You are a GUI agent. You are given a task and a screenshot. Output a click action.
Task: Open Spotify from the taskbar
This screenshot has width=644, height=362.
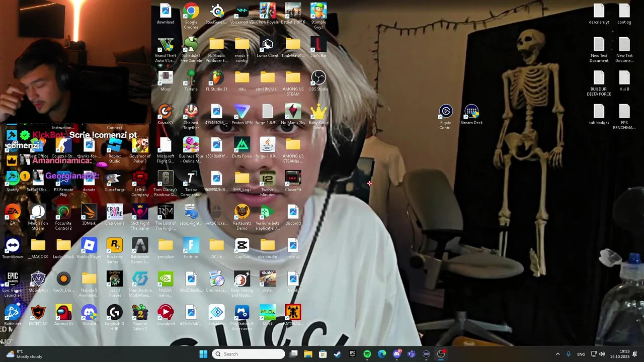tap(367, 354)
